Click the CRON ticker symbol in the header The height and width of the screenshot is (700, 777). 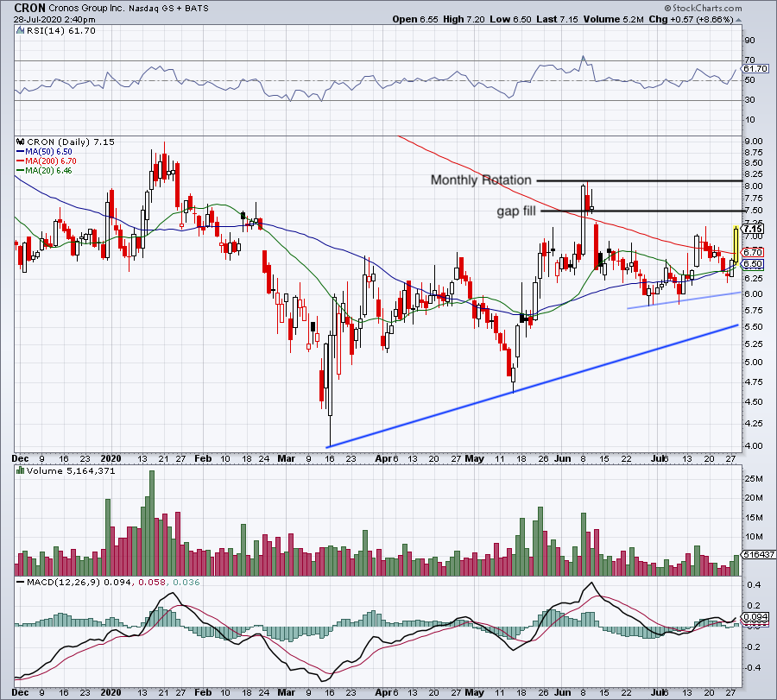click(x=29, y=8)
